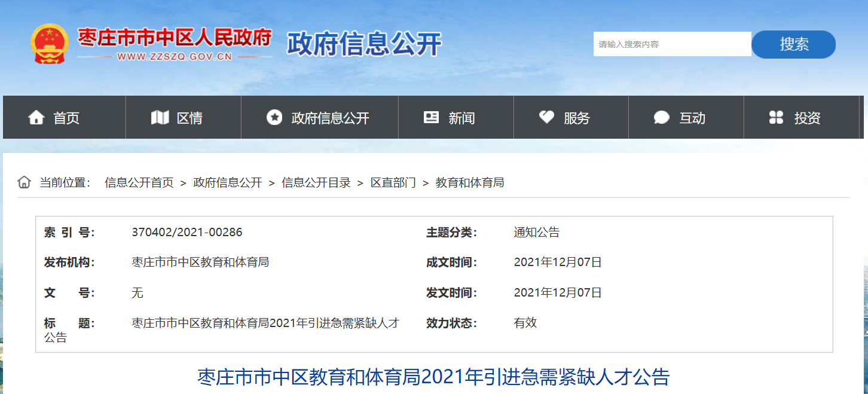The height and width of the screenshot is (394, 868).
Task: Click the heart icon beside 服务
Action: click(546, 117)
